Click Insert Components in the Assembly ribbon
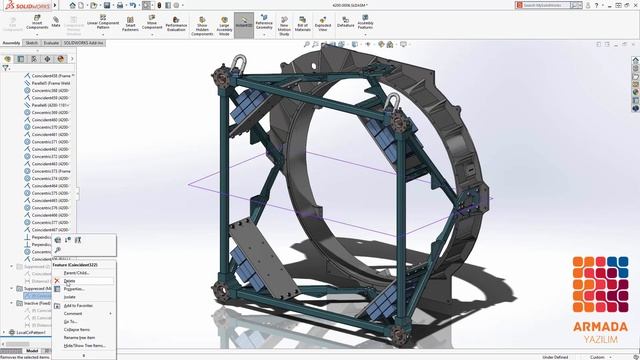 [37, 22]
